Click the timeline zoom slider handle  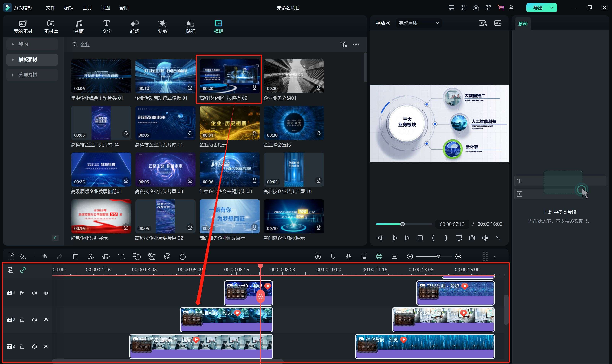click(x=438, y=257)
